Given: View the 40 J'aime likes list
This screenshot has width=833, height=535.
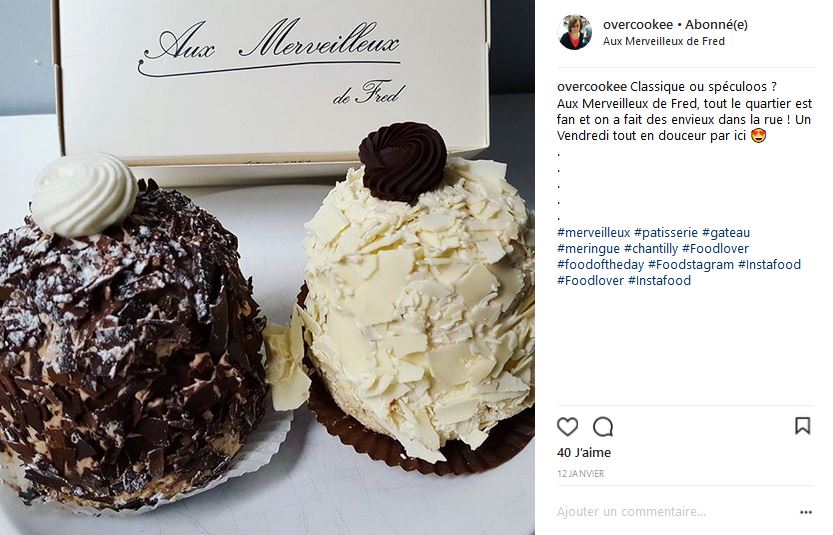Looking at the screenshot, I should (x=584, y=453).
